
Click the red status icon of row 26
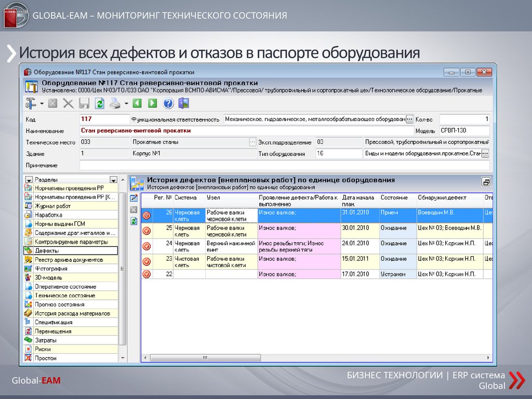(x=147, y=215)
